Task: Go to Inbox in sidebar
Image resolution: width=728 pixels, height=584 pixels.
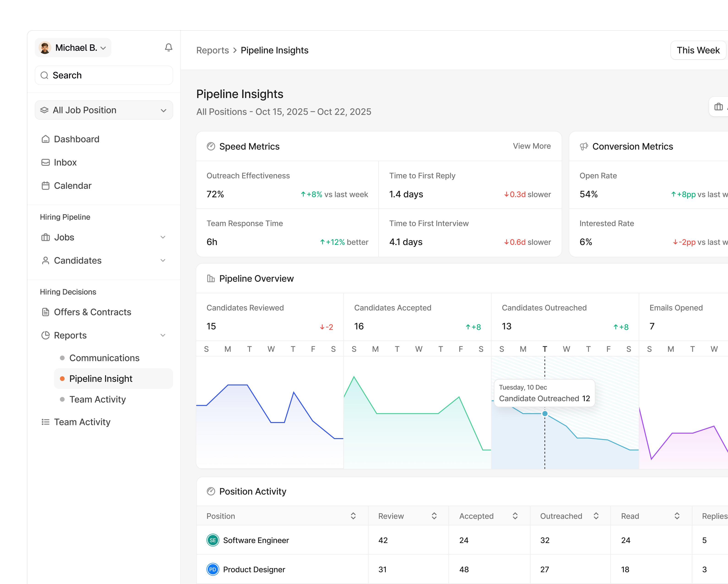Action: (x=65, y=162)
